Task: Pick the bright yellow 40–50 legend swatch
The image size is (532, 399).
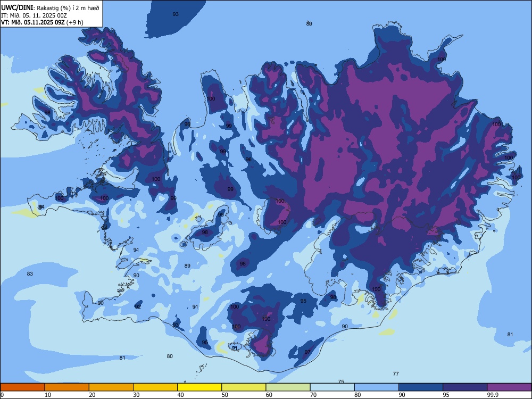Action: tap(199, 387)
